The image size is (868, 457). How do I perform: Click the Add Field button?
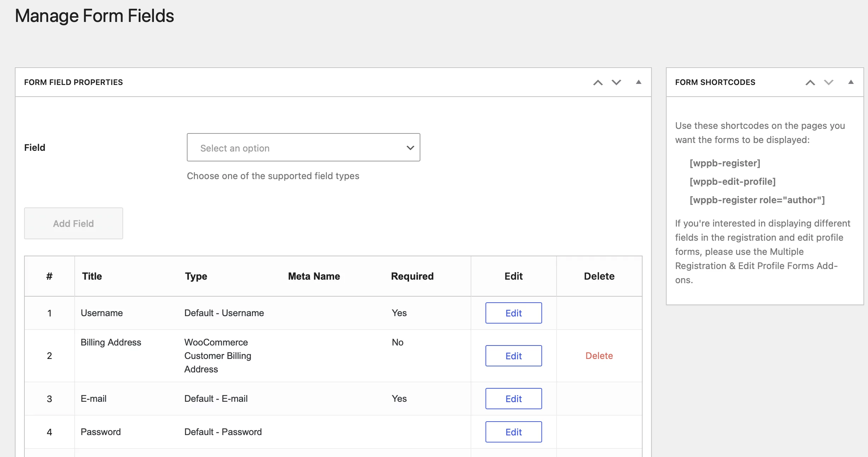74,223
